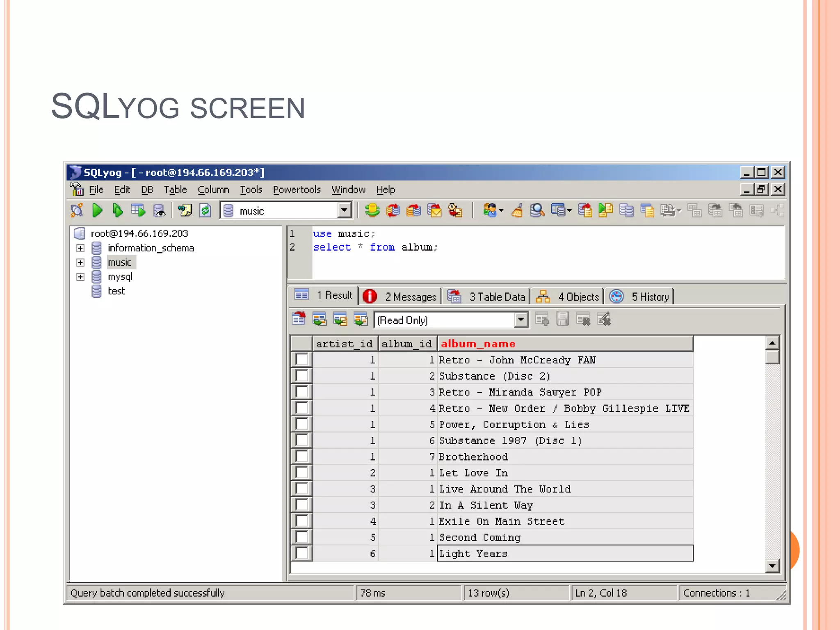
Task: Click the third result toolbar icon left of Read Only
Action: click(x=340, y=319)
